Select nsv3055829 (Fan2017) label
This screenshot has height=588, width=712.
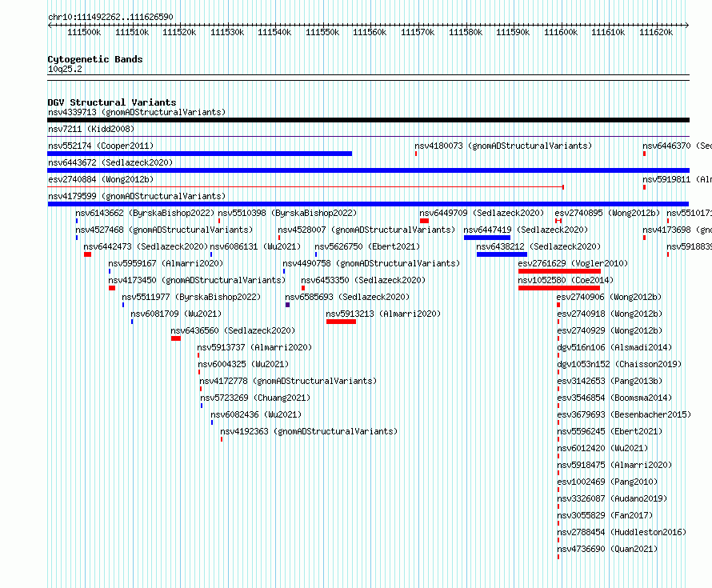pos(605,515)
